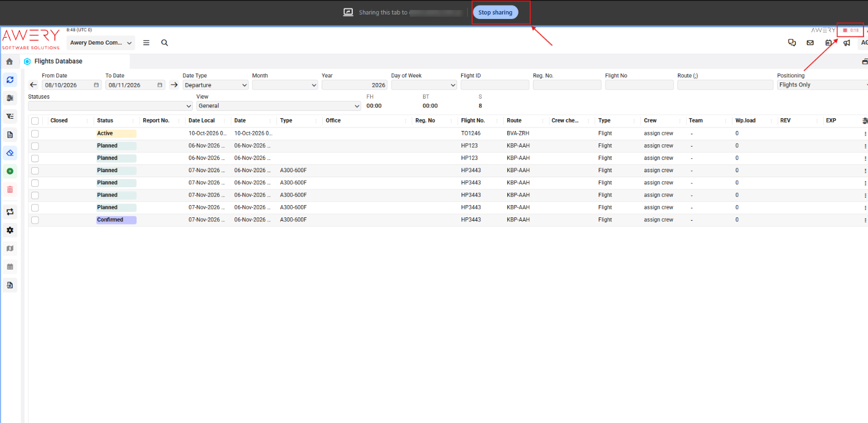Image resolution: width=868 pixels, height=423 pixels.
Task: Tick the checkbox of the first Planned row
Action: pyautogui.click(x=35, y=146)
